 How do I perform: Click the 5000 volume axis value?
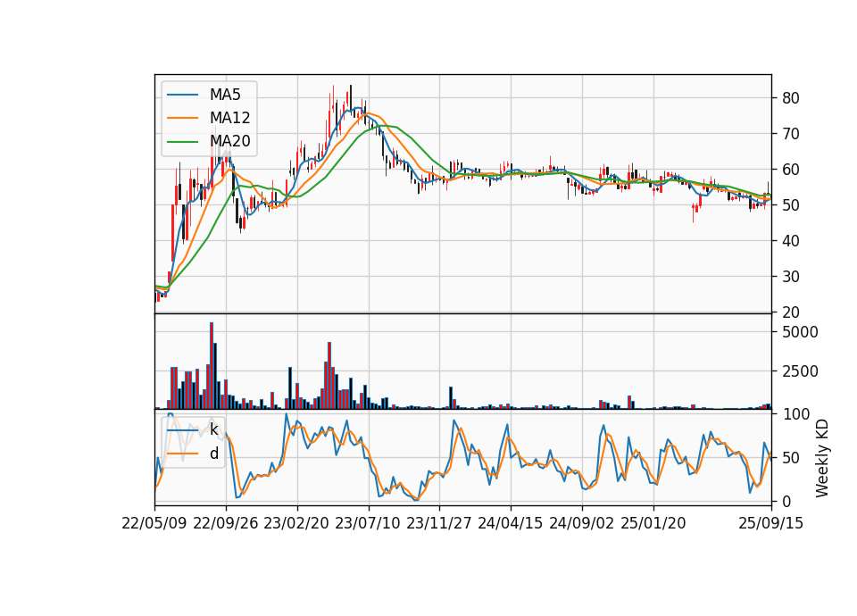click(x=800, y=332)
